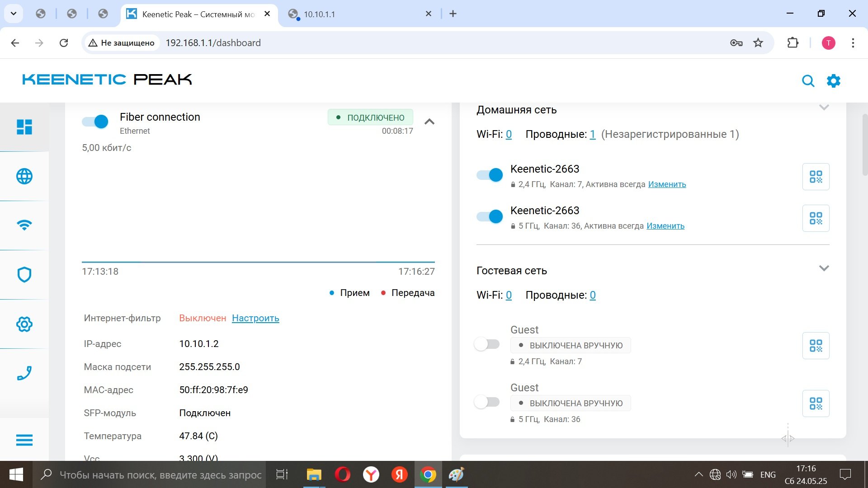Click the page vertical scrollbar thumb

(x=865, y=145)
